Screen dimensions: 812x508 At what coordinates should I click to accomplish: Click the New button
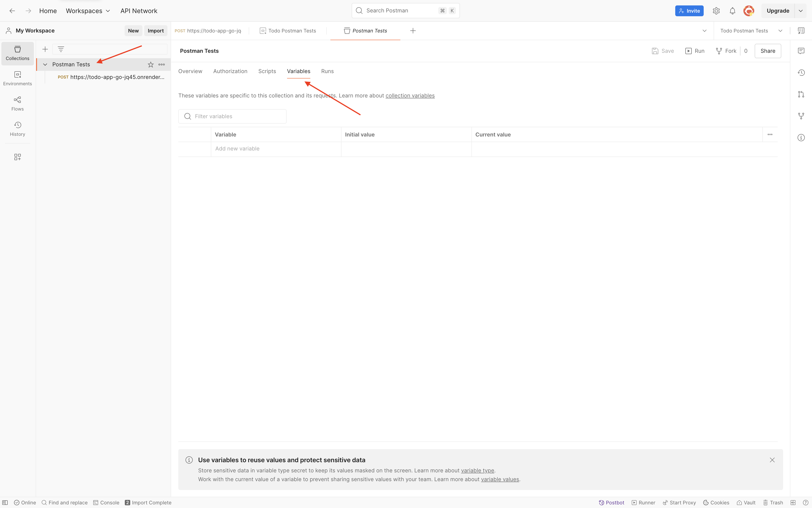(133, 31)
